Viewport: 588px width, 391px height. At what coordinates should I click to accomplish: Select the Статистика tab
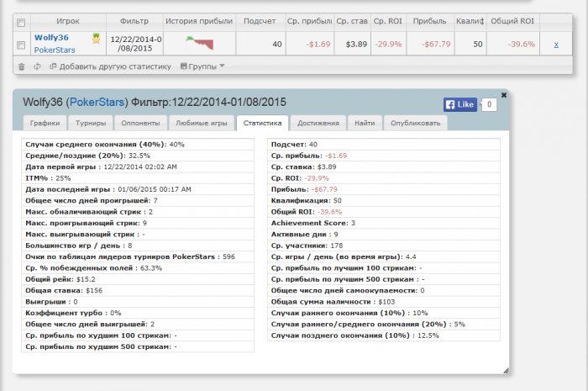pyautogui.click(x=262, y=123)
